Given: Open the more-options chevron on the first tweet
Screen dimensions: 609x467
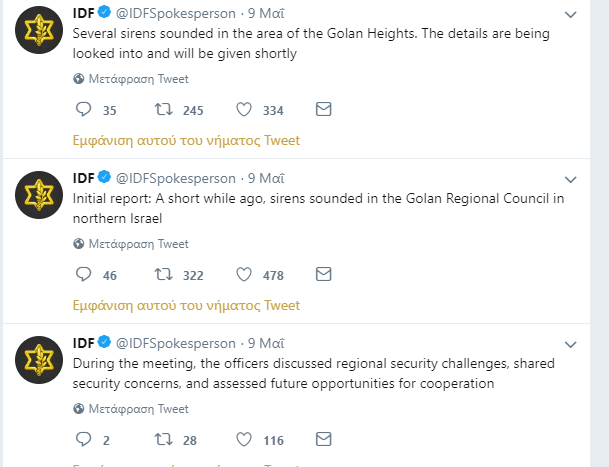Looking at the screenshot, I should click(570, 15).
